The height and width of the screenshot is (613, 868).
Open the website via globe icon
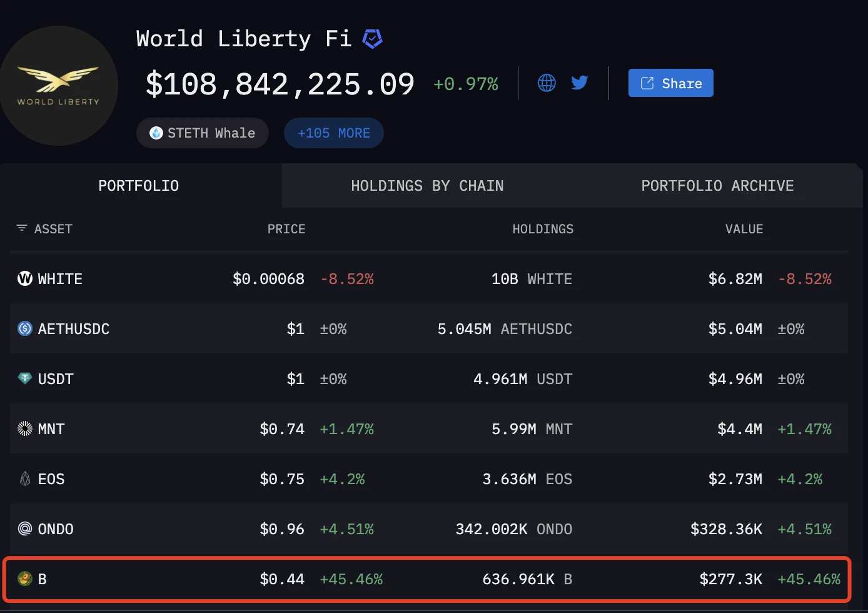click(546, 83)
